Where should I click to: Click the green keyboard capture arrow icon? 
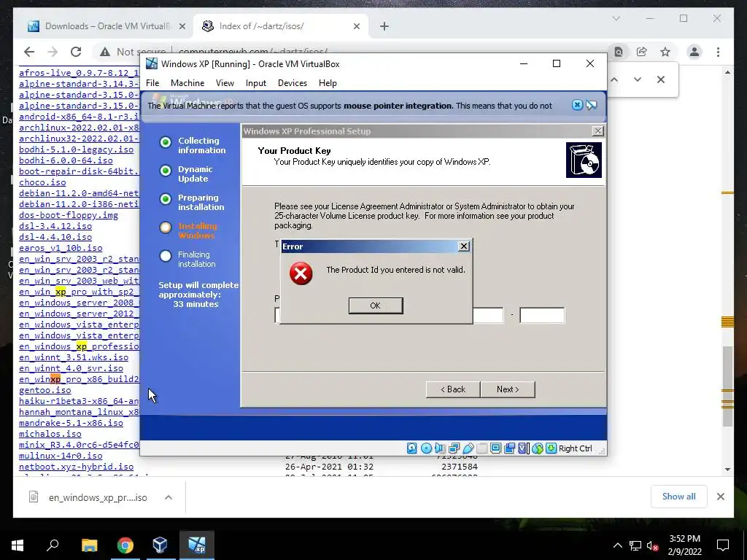(x=551, y=448)
